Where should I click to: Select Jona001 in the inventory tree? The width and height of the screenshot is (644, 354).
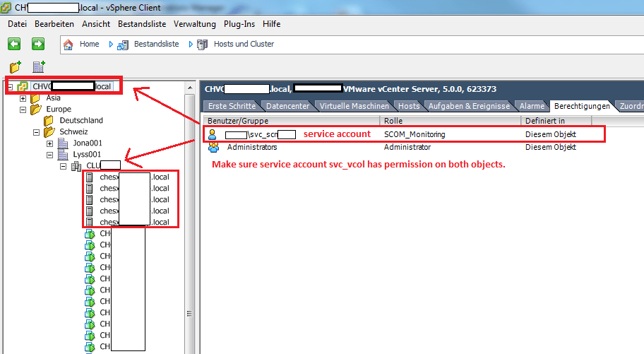[x=88, y=143]
